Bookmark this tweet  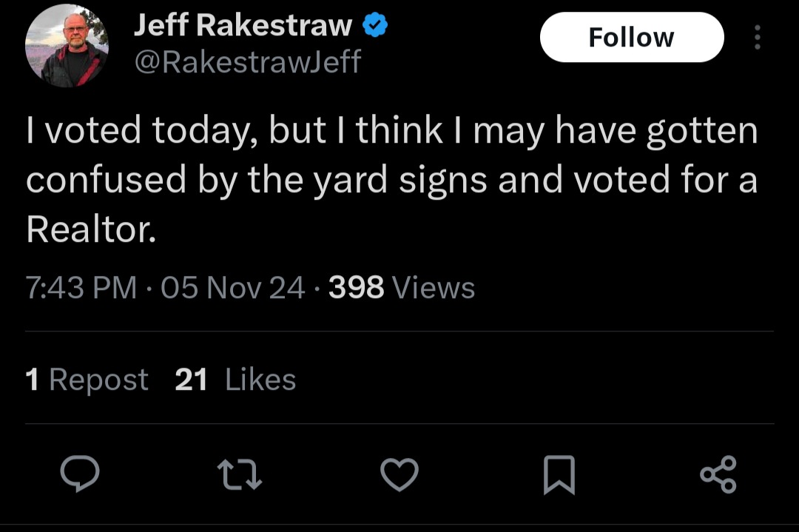559,475
